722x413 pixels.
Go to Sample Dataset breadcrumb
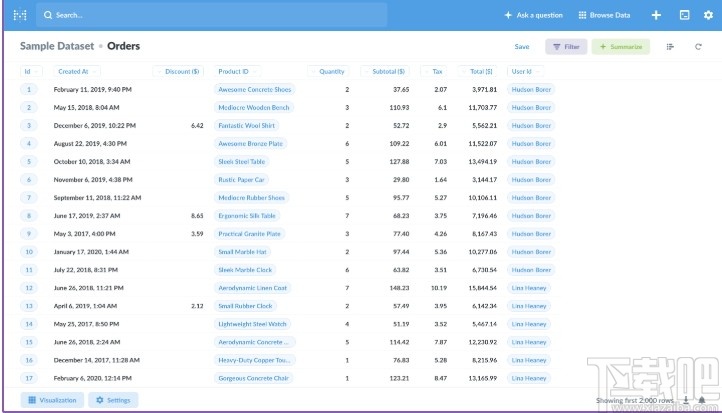tap(57, 46)
